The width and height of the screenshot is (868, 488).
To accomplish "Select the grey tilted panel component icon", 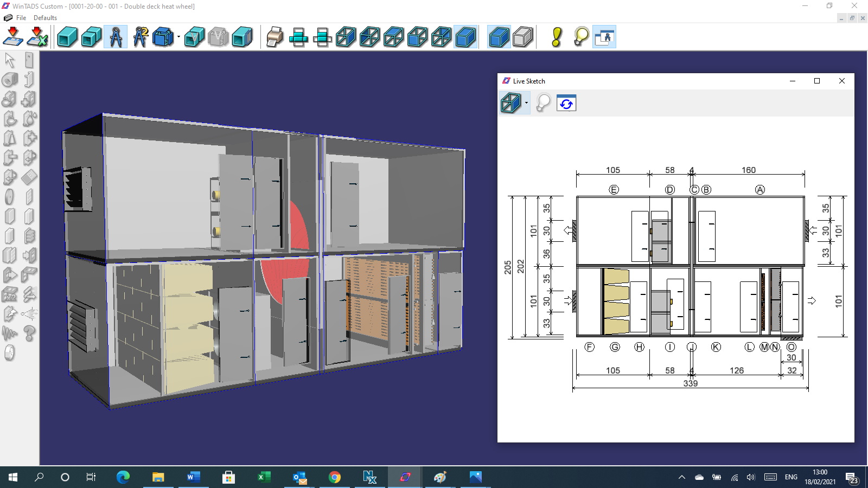I will pyautogui.click(x=29, y=177).
